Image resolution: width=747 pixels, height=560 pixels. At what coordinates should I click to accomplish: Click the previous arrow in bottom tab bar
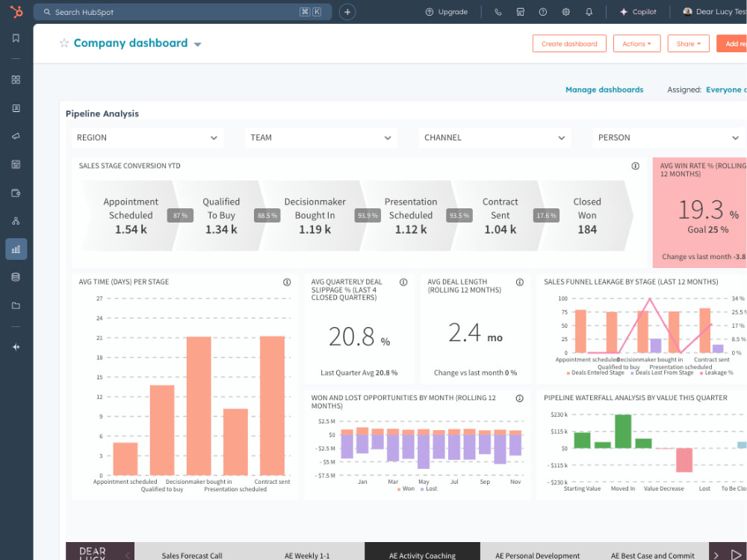coord(127,556)
